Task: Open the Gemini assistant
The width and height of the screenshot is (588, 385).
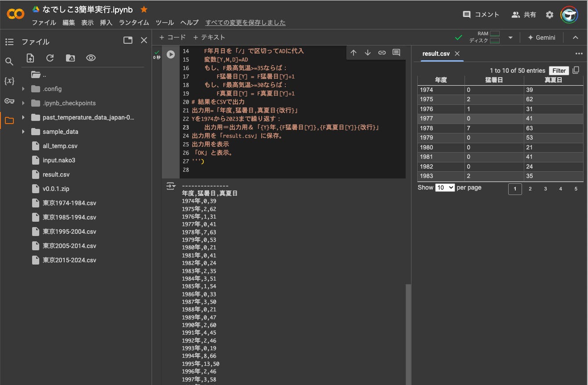Action: point(542,37)
